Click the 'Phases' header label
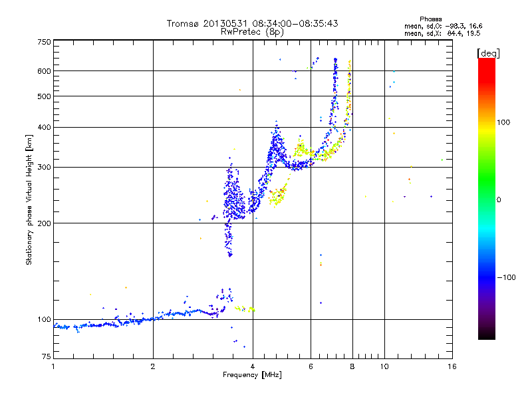This screenshot has height=399, width=532. pyautogui.click(x=430, y=19)
